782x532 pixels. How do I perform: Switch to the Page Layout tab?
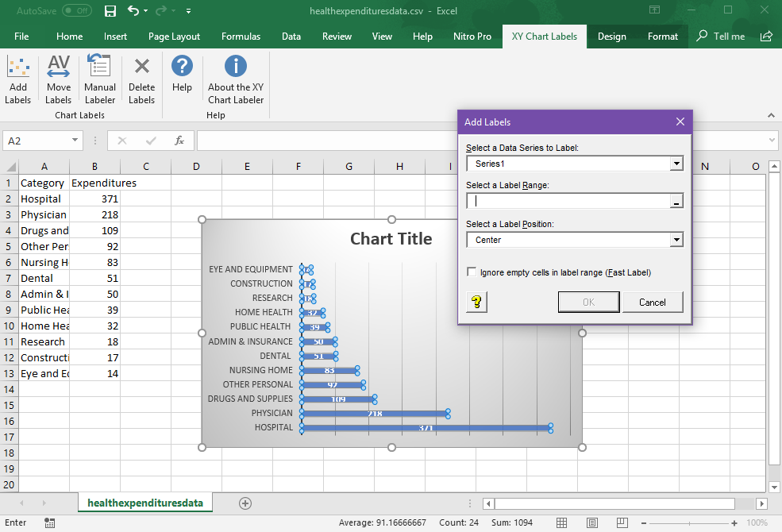(x=174, y=37)
